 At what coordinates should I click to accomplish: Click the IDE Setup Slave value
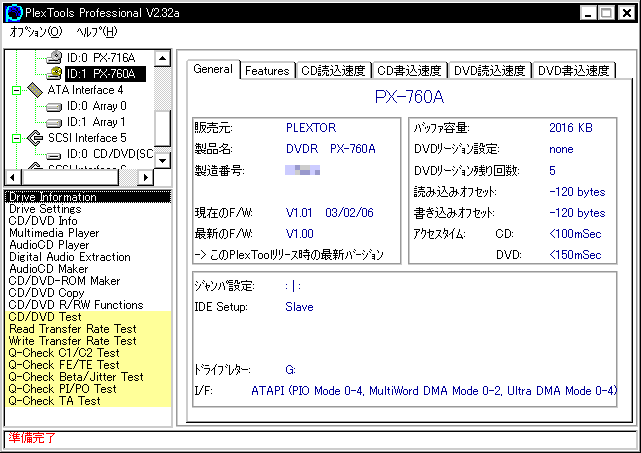pos(299,307)
